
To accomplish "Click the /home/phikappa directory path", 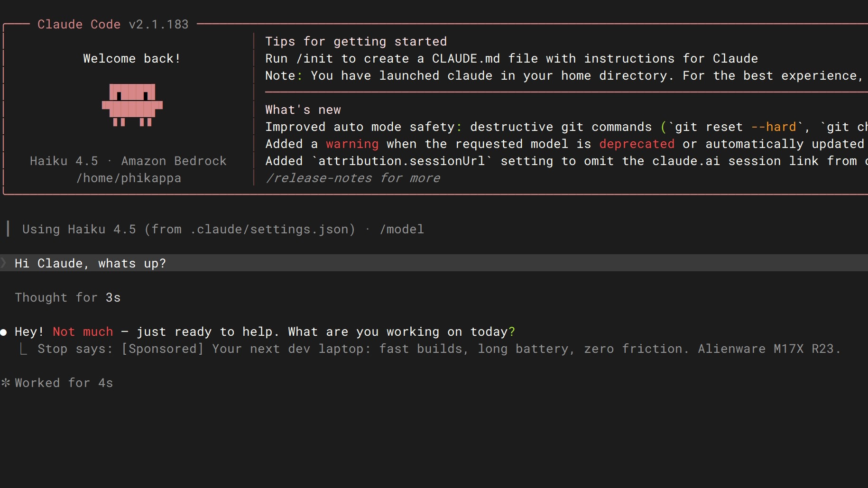I will (129, 178).
